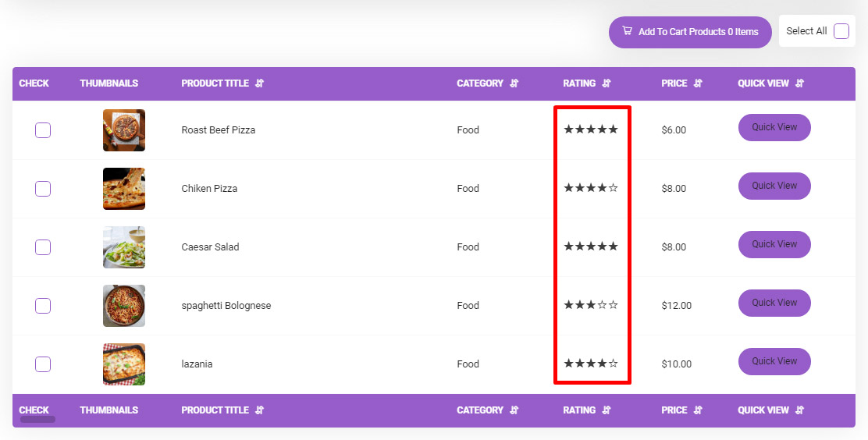The width and height of the screenshot is (868, 440).
Task: Click footer Category sort icon
Action: click(x=514, y=410)
